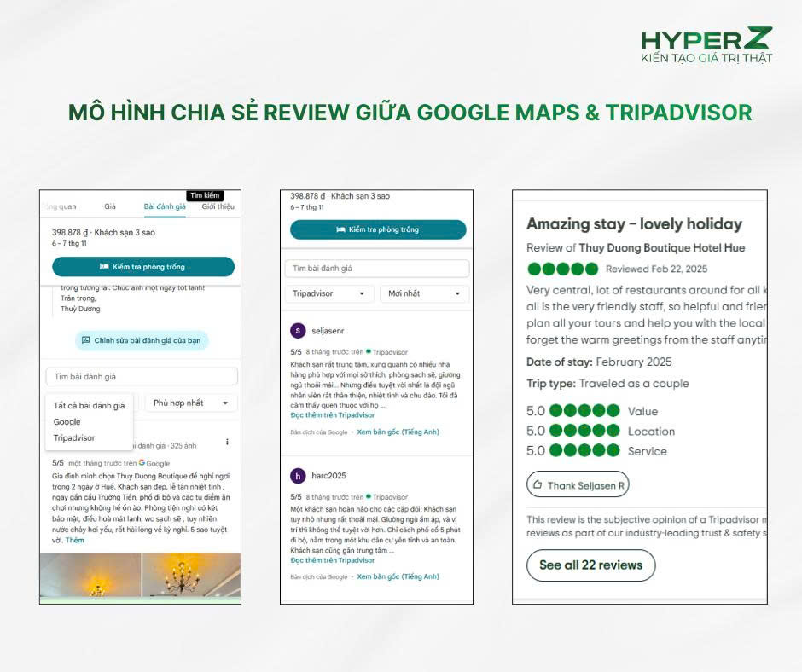Switch to the Giá tab
802x672 pixels.
point(110,206)
